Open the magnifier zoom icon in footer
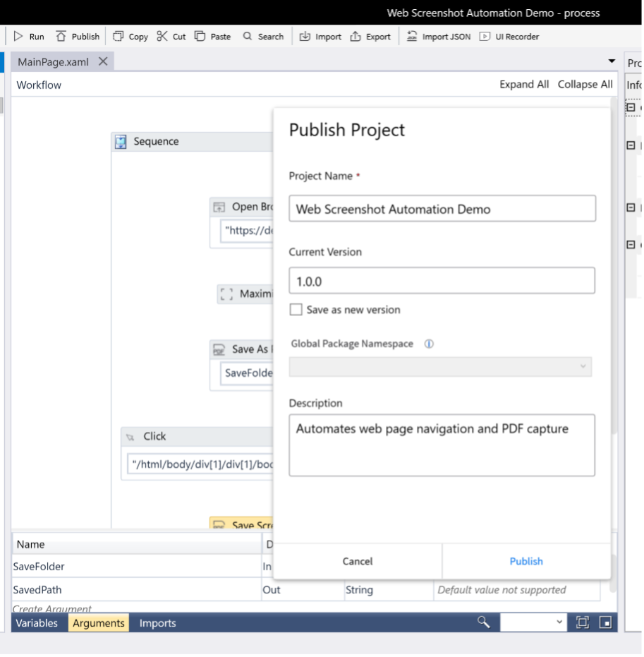644x657 pixels. [x=483, y=622]
